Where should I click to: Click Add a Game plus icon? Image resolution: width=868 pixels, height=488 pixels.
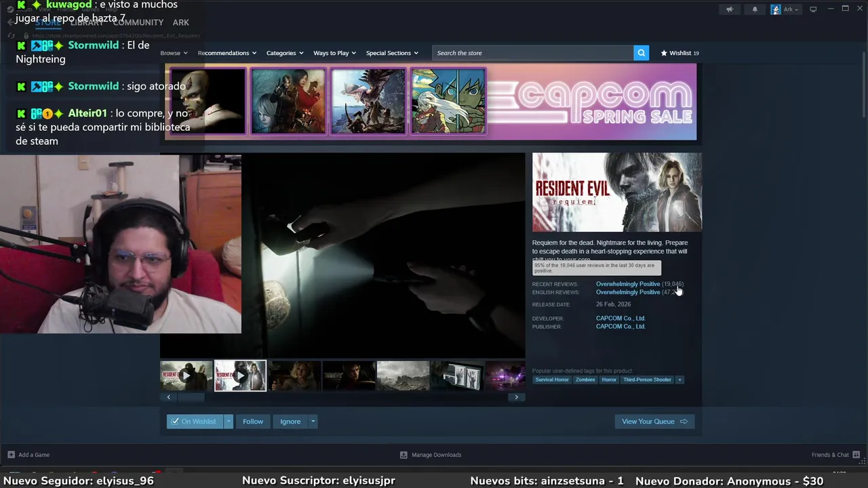11,455
